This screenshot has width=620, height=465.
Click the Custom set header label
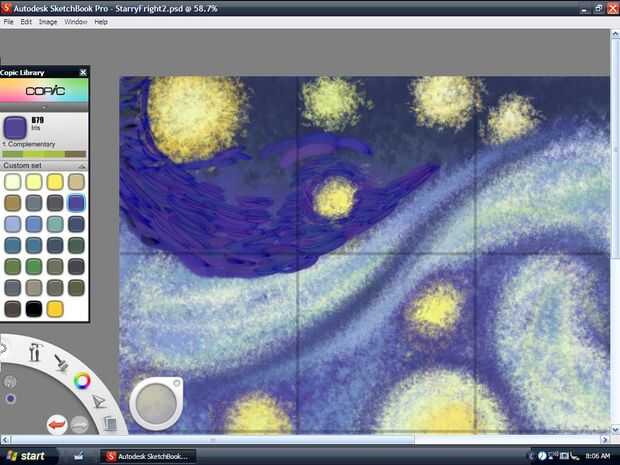tap(22, 166)
